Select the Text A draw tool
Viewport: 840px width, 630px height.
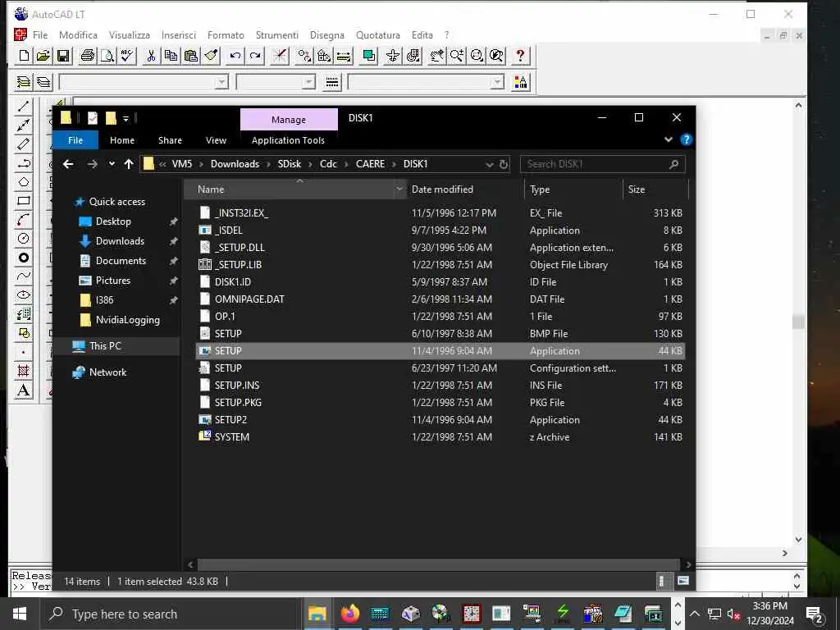coord(24,390)
